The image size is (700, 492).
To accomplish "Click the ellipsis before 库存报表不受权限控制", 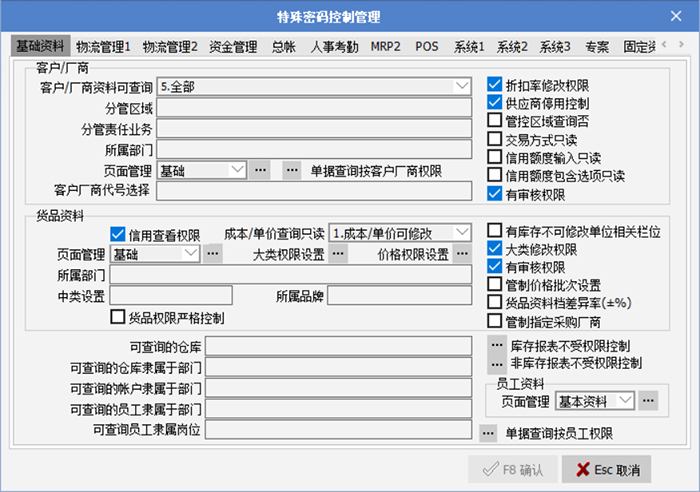I will [496, 345].
